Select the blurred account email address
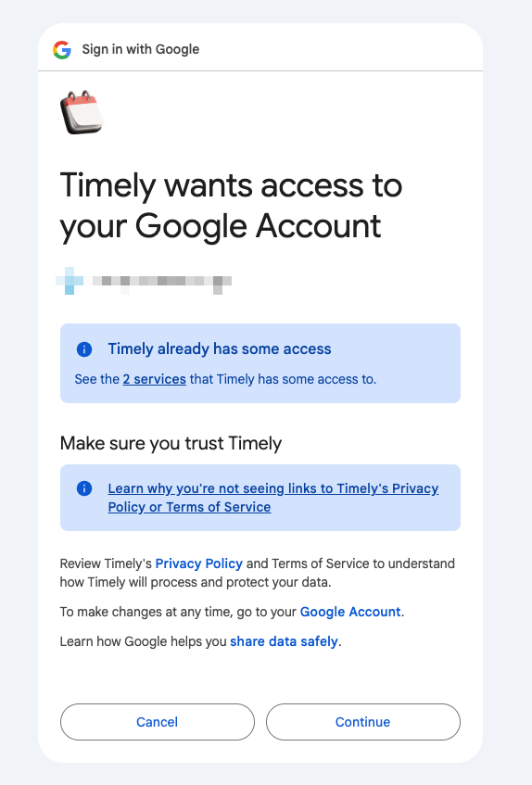 [x=162, y=282]
